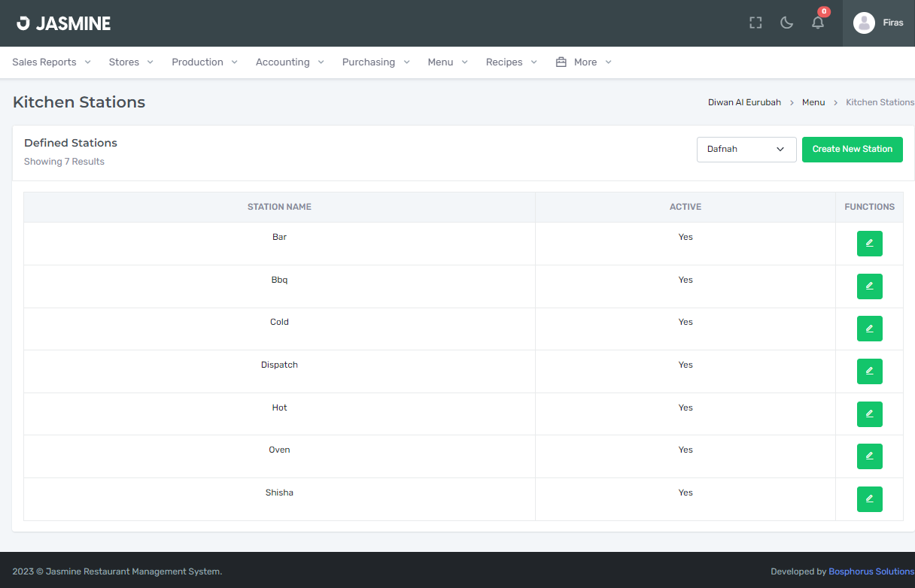Edit the Shisha station
The height and width of the screenshot is (588, 915).
869,499
